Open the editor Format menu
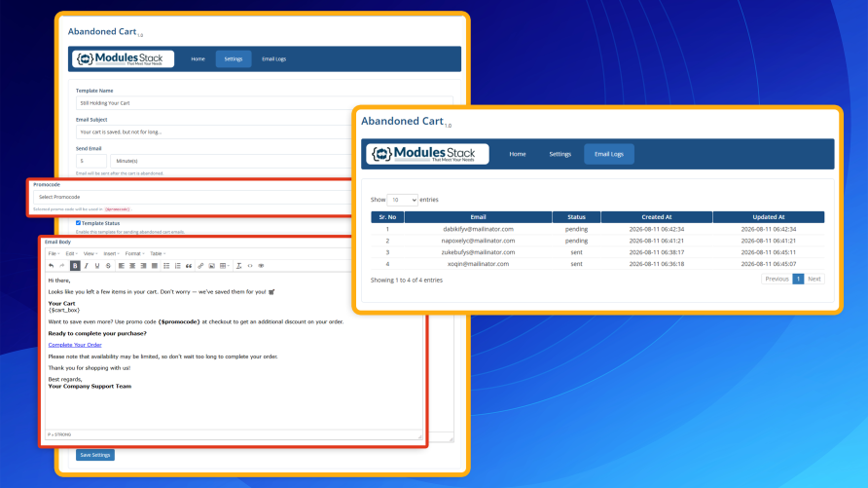868x488 pixels. point(134,253)
